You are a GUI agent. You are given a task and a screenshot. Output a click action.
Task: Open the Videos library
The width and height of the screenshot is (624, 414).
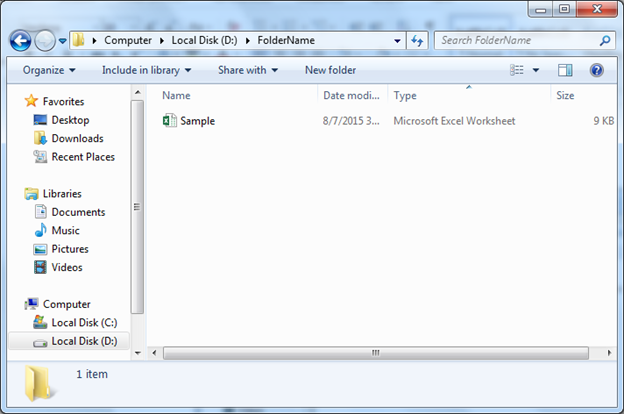tap(67, 268)
